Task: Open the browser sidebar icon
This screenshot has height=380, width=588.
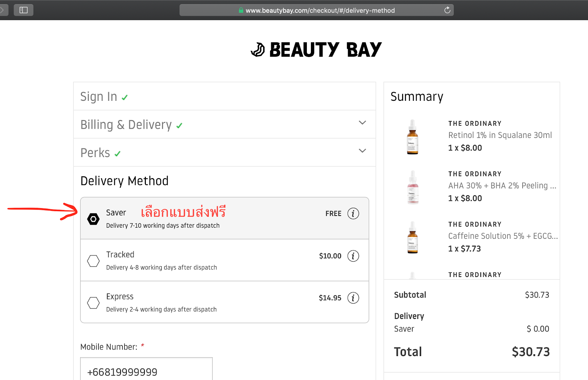Action: pos(23,10)
